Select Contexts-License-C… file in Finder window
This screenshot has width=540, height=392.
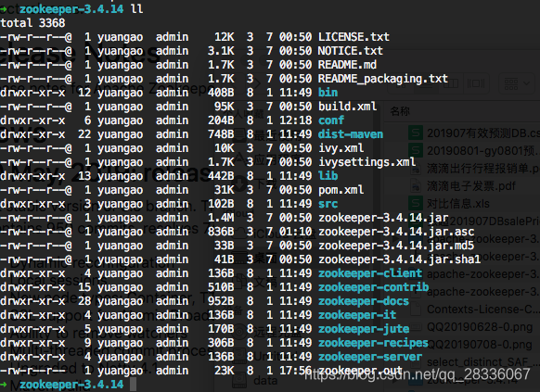coord(482,310)
